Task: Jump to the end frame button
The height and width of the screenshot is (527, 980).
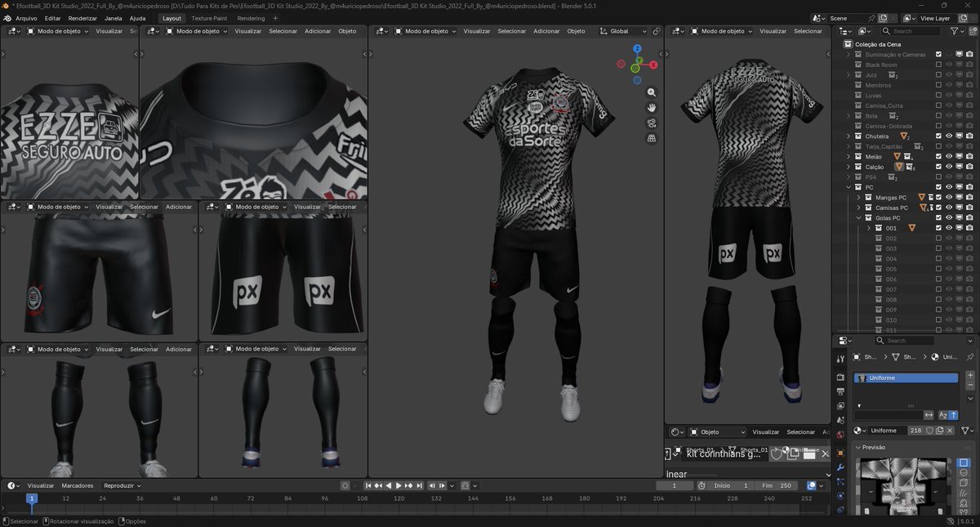Action: coord(420,485)
